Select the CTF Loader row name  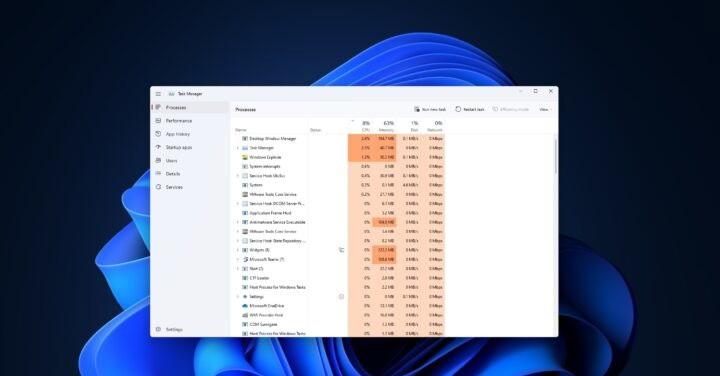[259, 278]
